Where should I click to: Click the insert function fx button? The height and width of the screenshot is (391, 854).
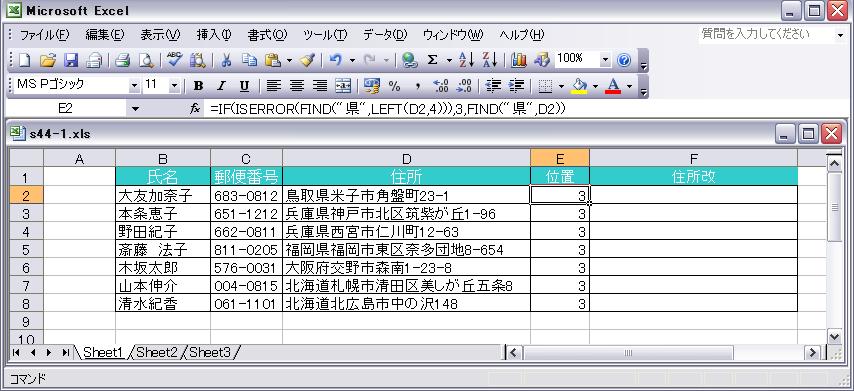click(x=195, y=109)
